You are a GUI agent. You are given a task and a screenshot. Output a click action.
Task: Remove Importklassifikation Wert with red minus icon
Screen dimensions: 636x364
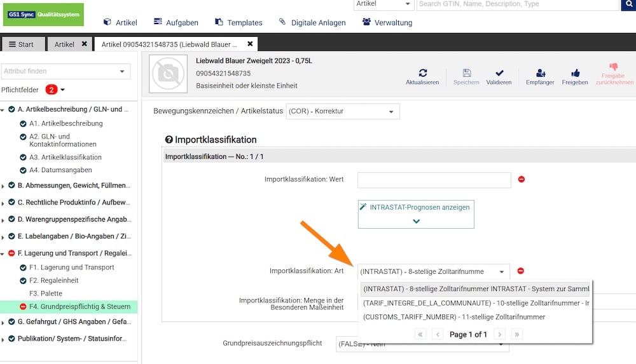(522, 180)
